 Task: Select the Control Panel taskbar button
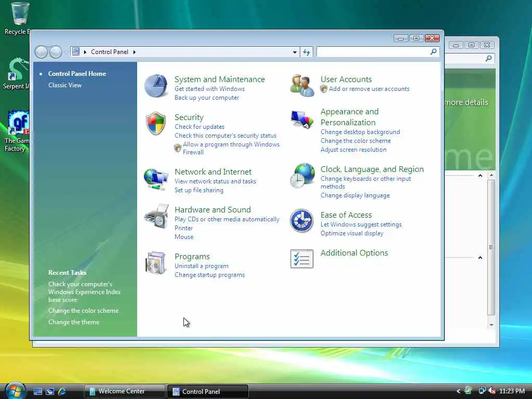[208, 391]
